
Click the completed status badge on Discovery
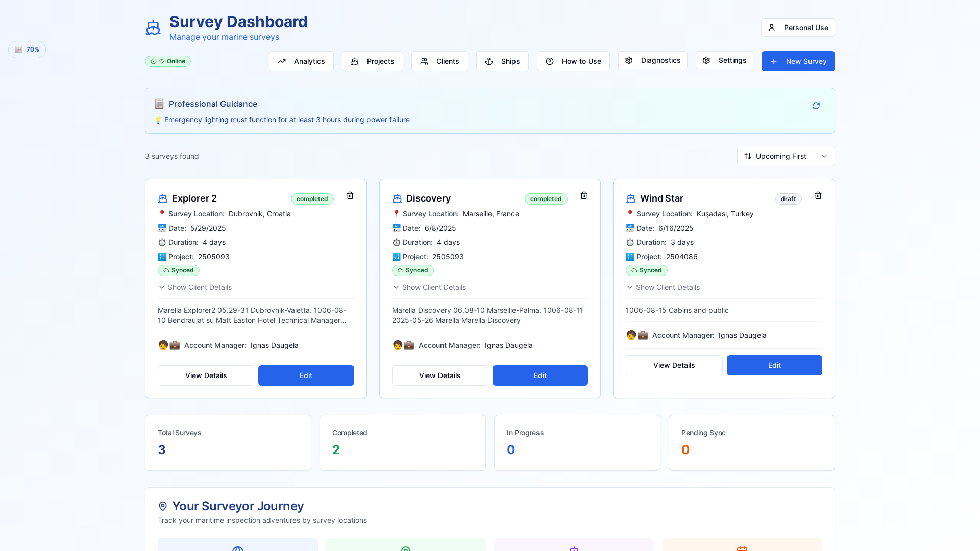click(x=546, y=199)
